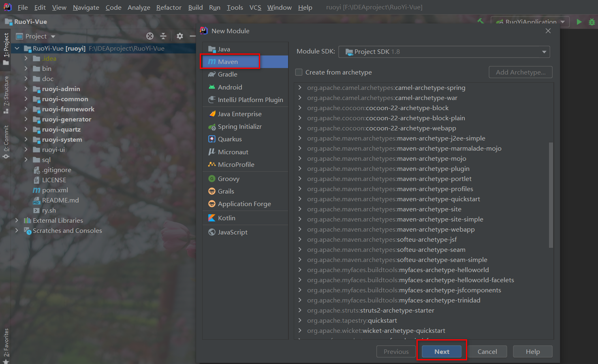Open RuoYiApplication run configuration dropdown
Viewport: 598px width, 364px height.
point(530,22)
